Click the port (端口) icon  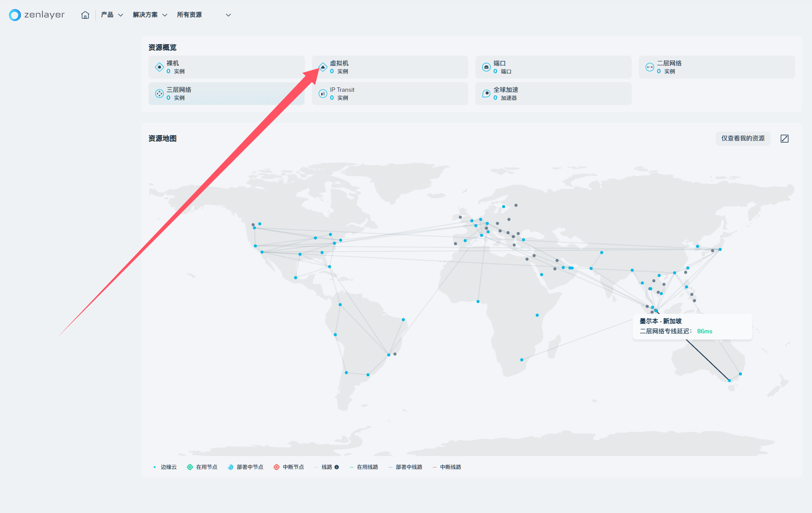486,67
